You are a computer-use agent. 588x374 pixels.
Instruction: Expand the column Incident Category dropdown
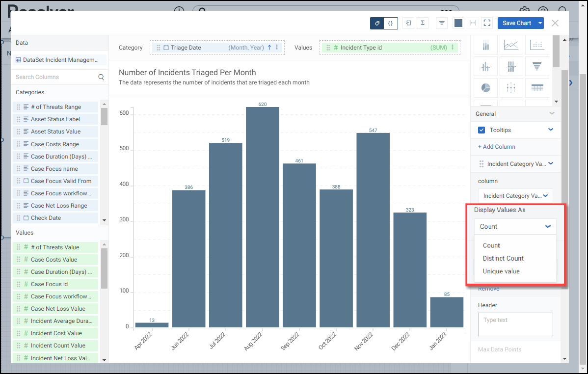[x=515, y=196]
